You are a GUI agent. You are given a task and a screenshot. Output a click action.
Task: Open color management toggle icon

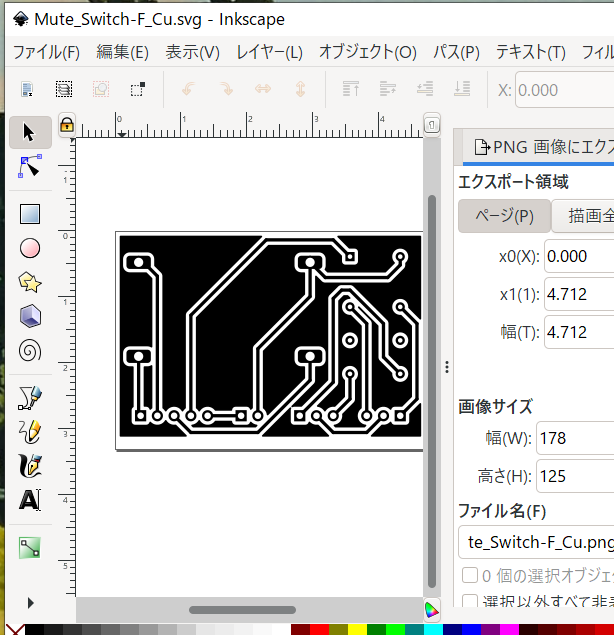tap(432, 610)
